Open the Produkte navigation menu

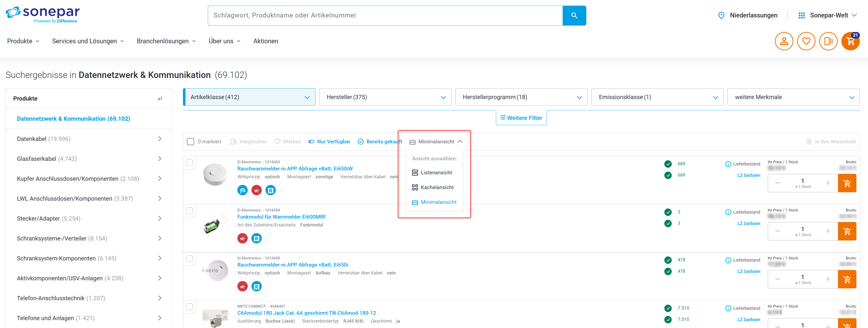[x=23, y=41]
